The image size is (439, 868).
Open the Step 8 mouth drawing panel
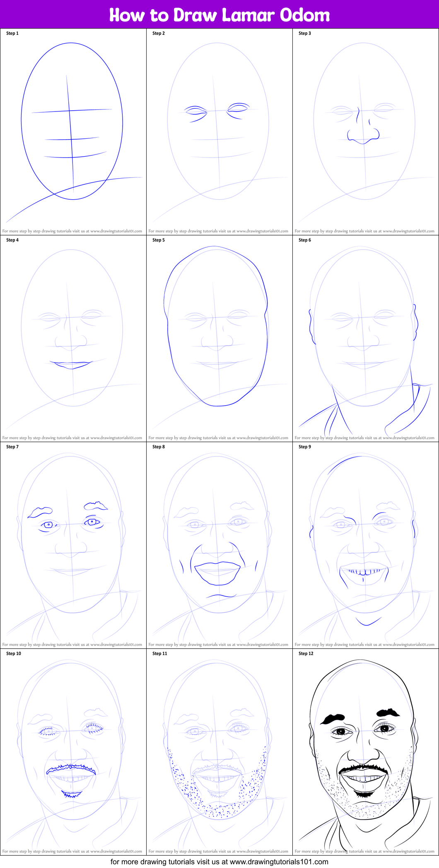click(219, 545)
